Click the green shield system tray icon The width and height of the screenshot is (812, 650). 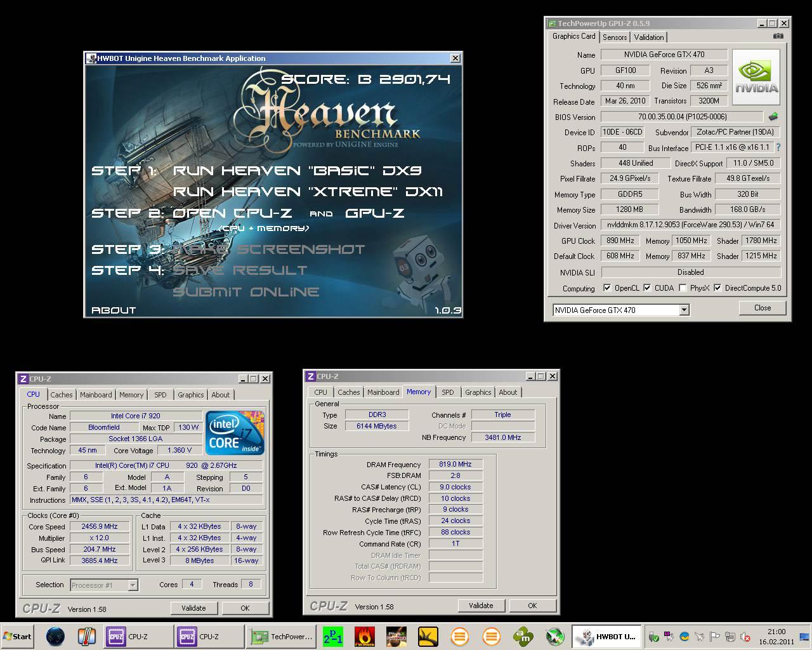click(x=653, y=637)
